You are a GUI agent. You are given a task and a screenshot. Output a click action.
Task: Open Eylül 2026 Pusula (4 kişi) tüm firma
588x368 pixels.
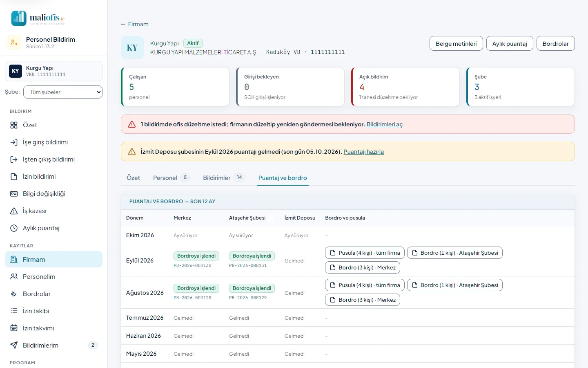tap(365, 253)
